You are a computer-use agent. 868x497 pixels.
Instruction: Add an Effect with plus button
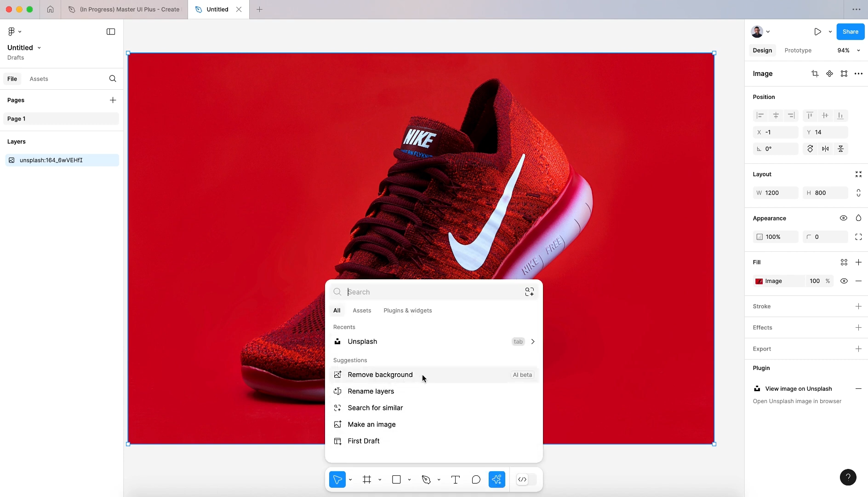tap(858, 328)
